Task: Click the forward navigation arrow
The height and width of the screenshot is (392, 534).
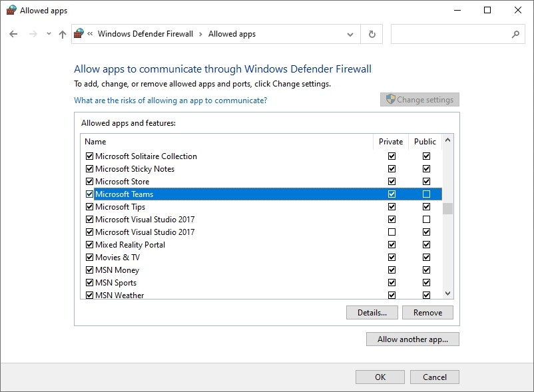Action: (x=33, y=34)
